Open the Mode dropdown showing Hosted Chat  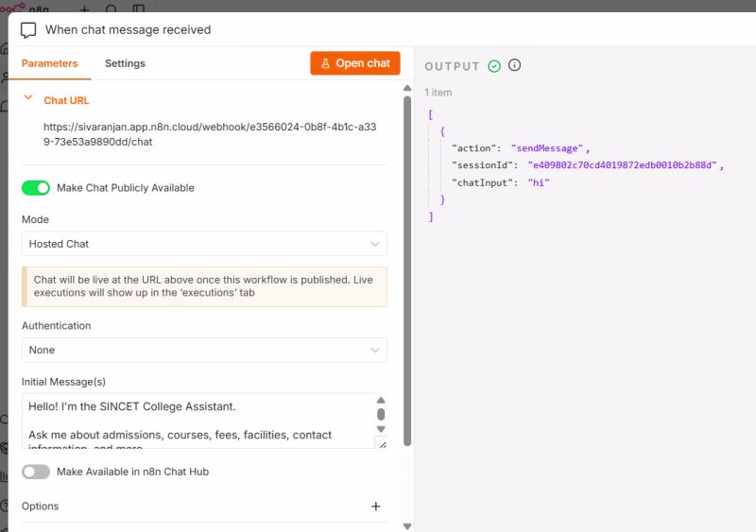tap(204, 244)
